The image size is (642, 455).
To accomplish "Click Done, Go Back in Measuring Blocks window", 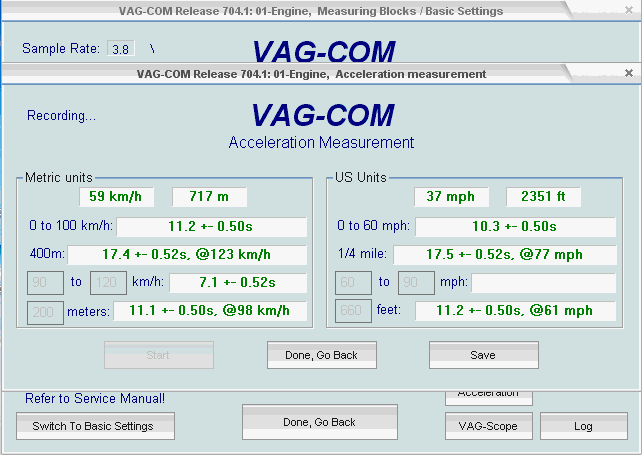I will (320, 422).
